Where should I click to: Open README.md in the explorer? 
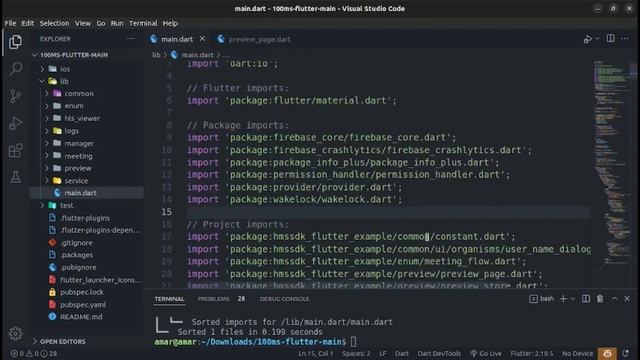81,317
